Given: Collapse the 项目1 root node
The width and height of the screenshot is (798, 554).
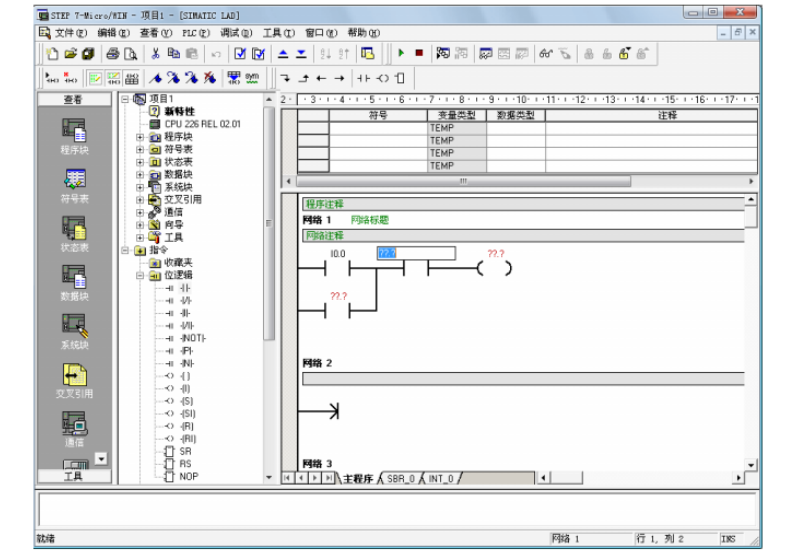Looking at the screenshot, I should (x=125, y=99).
